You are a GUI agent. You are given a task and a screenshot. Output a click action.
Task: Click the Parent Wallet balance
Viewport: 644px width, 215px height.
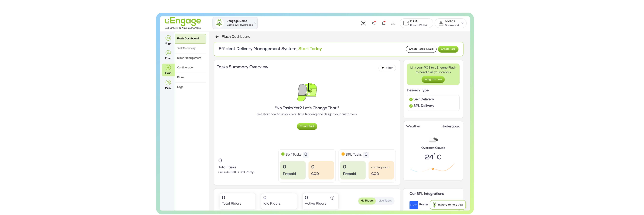coord(416,23)
